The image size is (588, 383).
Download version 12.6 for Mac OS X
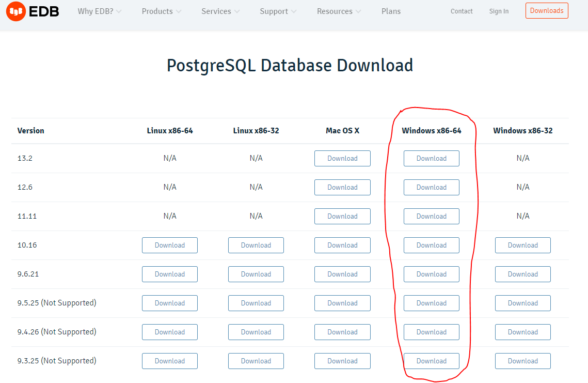pyautogui.click(x=342, y=188)
